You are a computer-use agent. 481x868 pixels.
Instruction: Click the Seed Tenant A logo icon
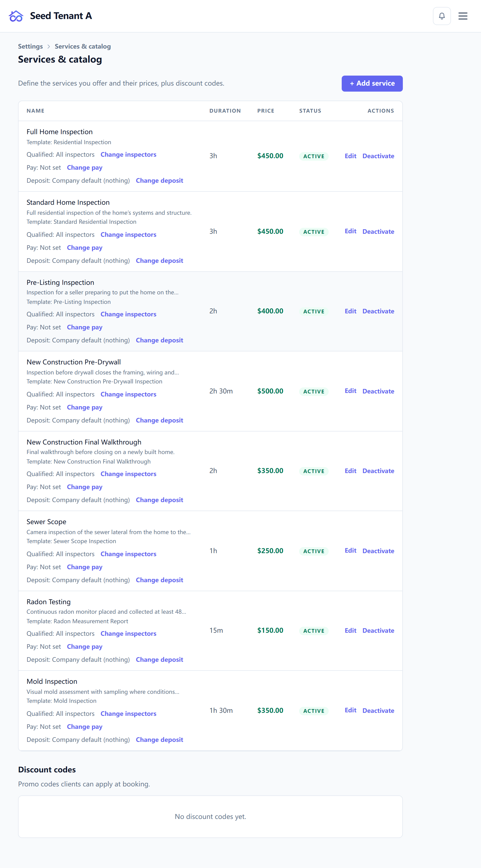point(16,16)
